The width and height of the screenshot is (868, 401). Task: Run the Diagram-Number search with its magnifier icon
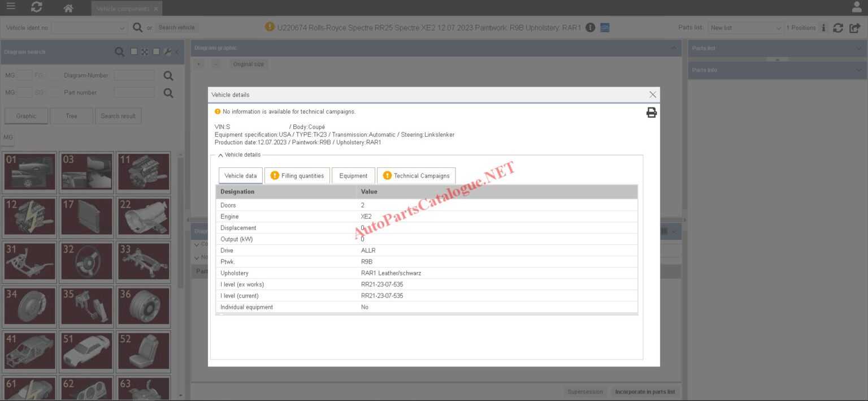pos(168,75)
